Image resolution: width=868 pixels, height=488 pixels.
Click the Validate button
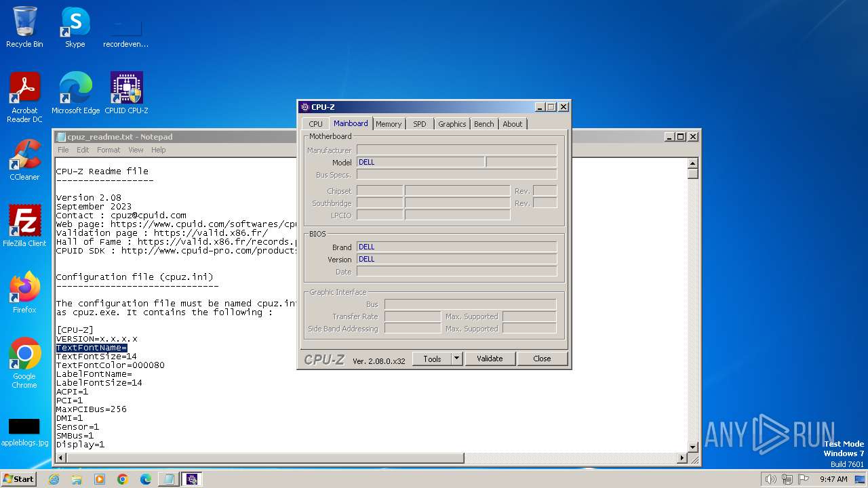[490, 359]
